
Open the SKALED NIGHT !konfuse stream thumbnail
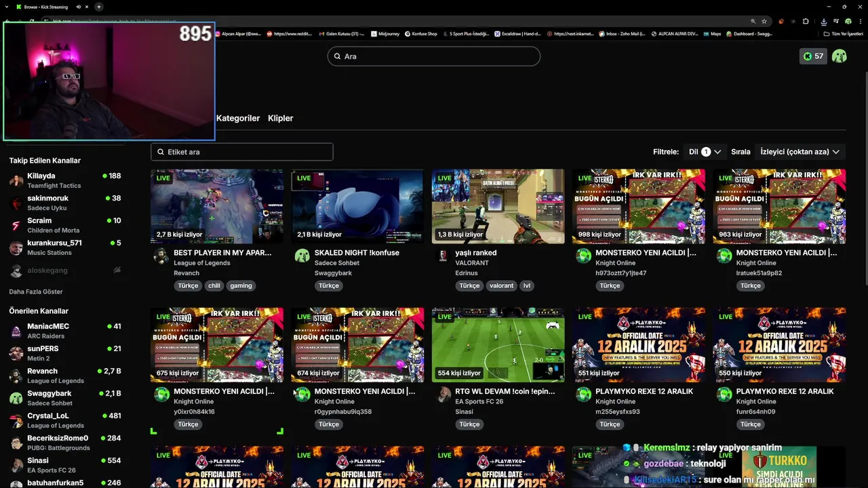[357, 206]
